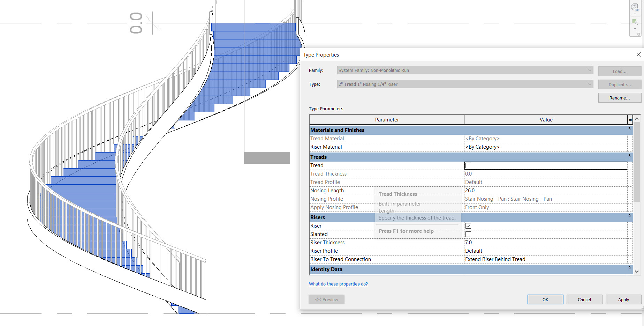Open zoom tool options arrow
The height and width of the screenshot is (326, 644).
[x=635, y=29]
